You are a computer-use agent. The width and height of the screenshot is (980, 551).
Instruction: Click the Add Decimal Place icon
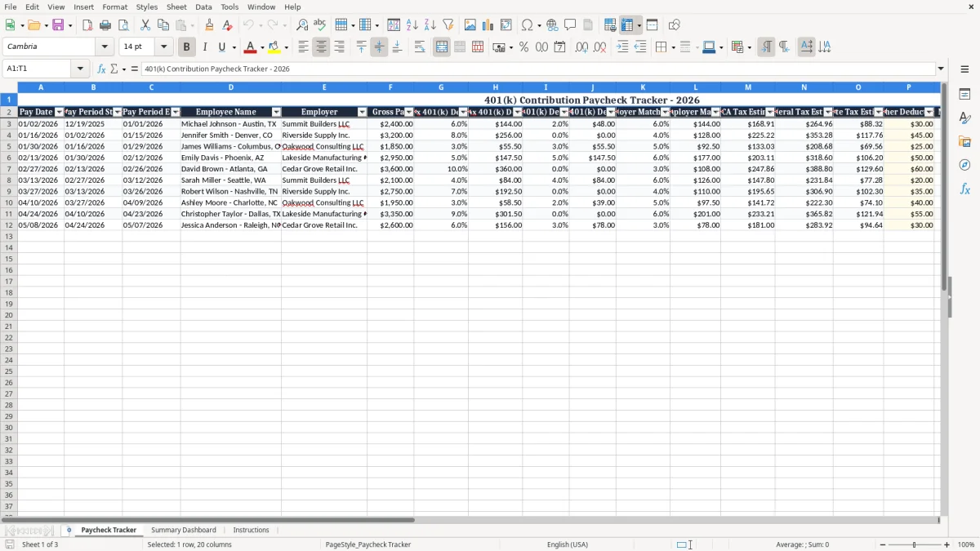coord(581,47)
